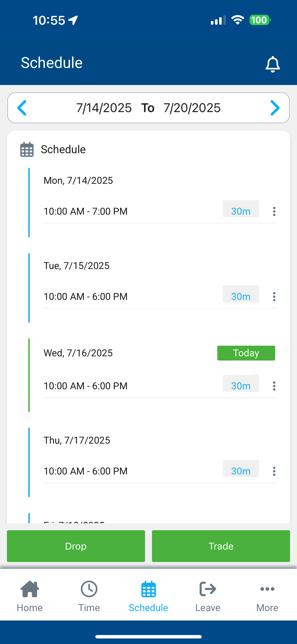
Task: Tap the Trade button
Action: [221, 546]
